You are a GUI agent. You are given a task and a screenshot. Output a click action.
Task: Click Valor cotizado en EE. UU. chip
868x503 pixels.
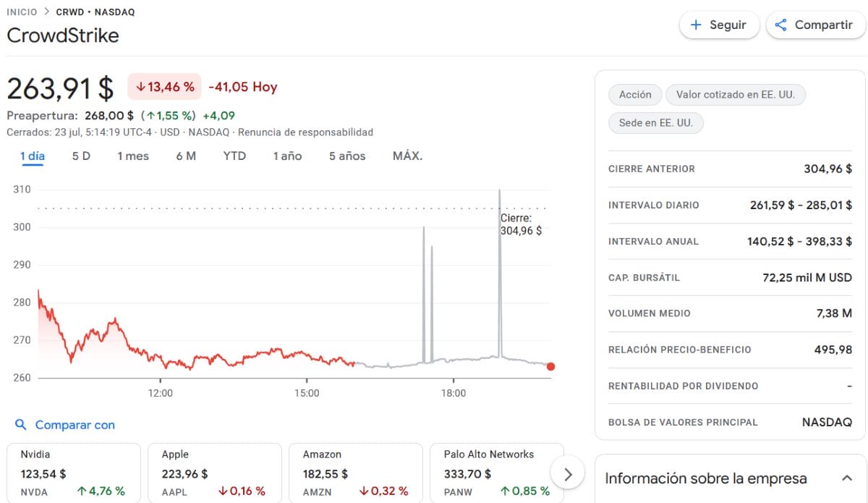pos(735,94)
